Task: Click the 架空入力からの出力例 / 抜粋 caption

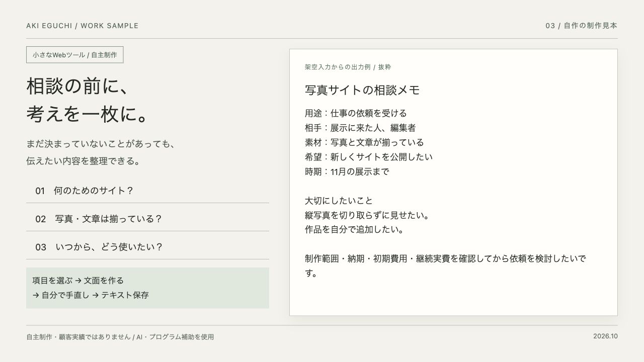Action: tap(348, 67)
